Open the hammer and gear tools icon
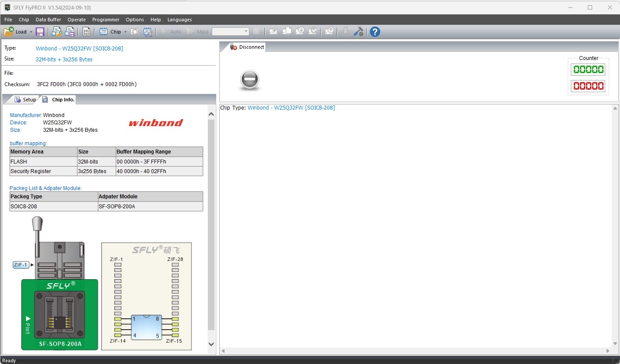The width and height of the screenshot is (620, 364). click(x=359, y=31)
